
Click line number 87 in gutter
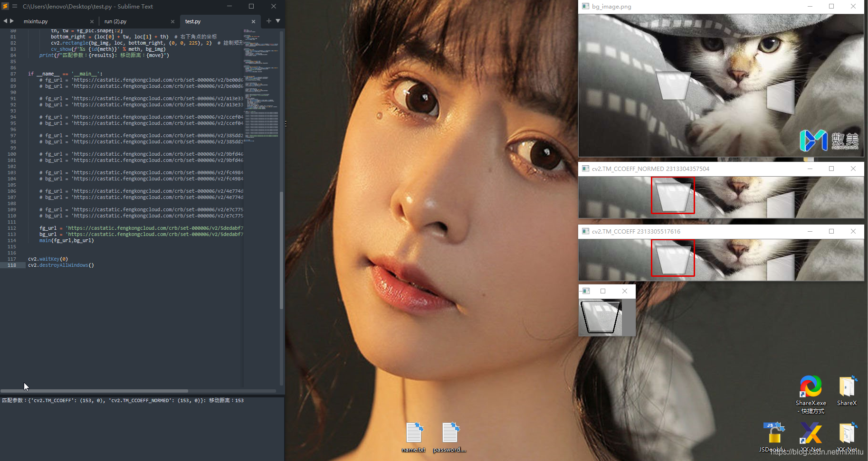pos(13,74)
